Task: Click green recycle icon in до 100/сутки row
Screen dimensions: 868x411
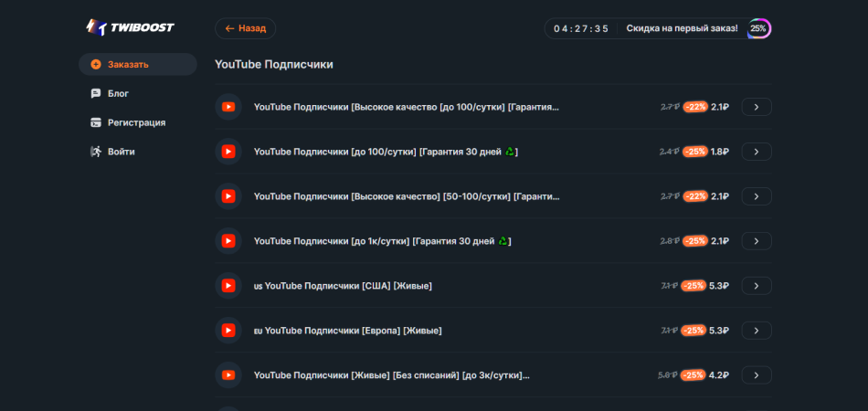Action: pos(509,152)
